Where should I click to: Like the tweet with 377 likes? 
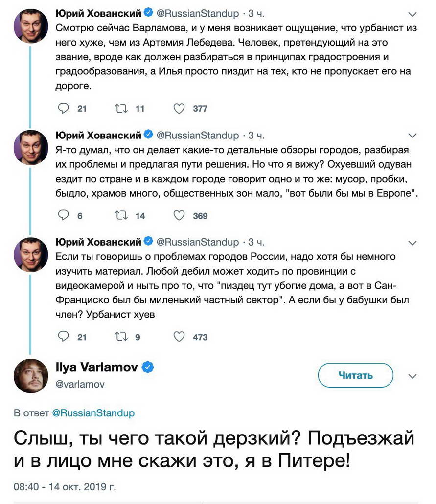[x=179, y=108]
